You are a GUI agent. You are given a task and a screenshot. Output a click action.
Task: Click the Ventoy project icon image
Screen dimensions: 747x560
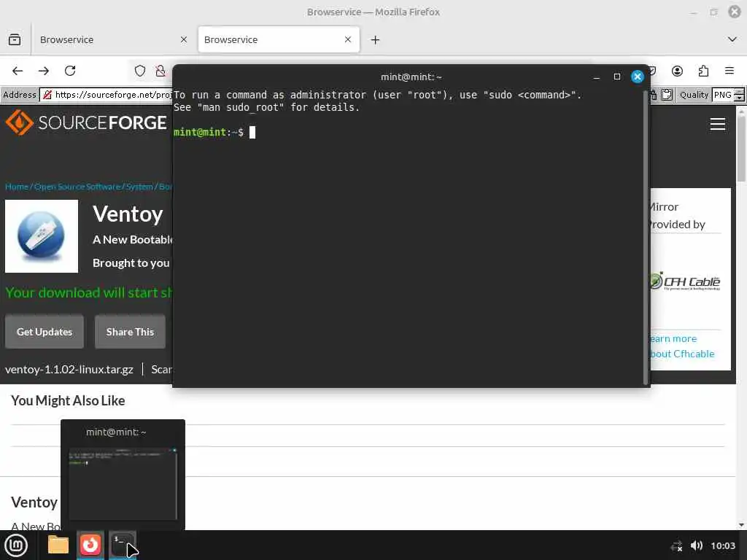[x=42, y=236]
